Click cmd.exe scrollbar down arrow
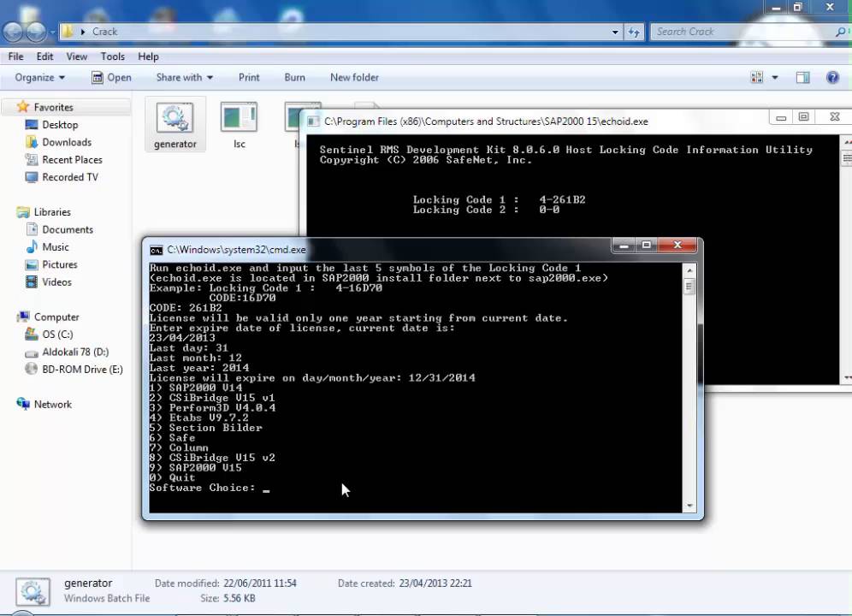Screen dimensions: 852x616 coord(689,506)
